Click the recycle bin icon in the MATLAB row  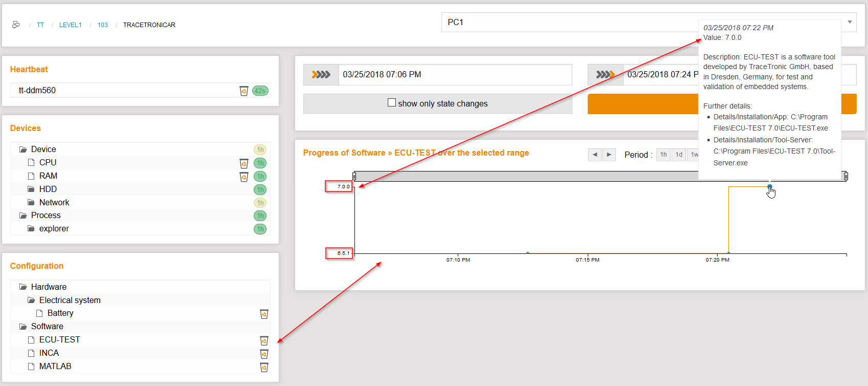(264, 367)
